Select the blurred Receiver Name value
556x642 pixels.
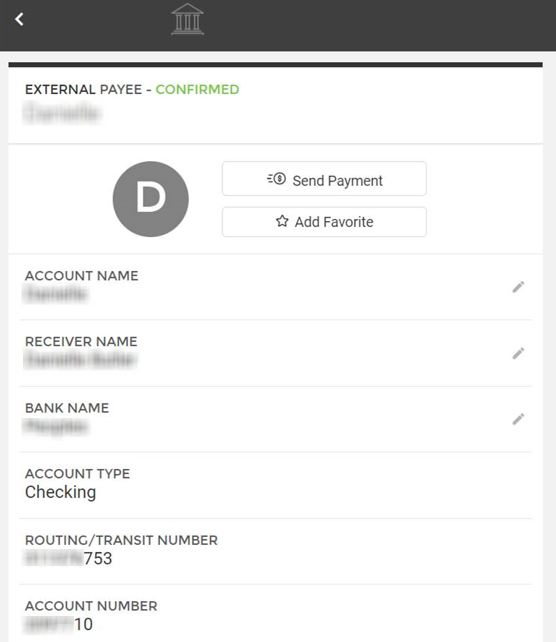pyautogui.click(x=80, y=359)
